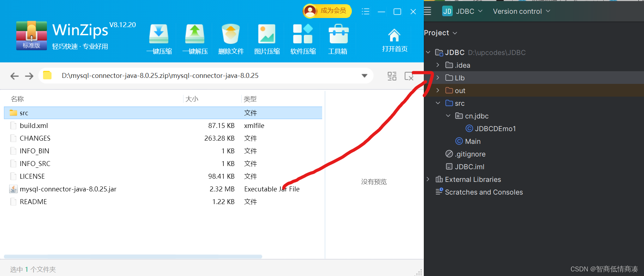Select the LICENSE file

tap(163, 176)
